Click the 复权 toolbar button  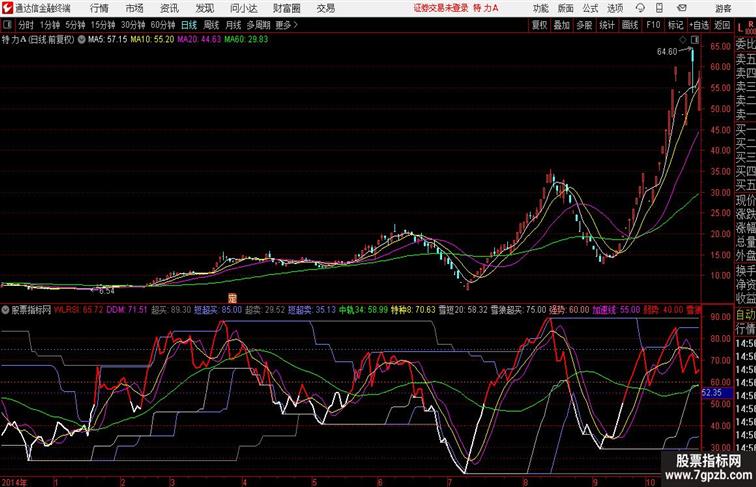coord(540,25)
